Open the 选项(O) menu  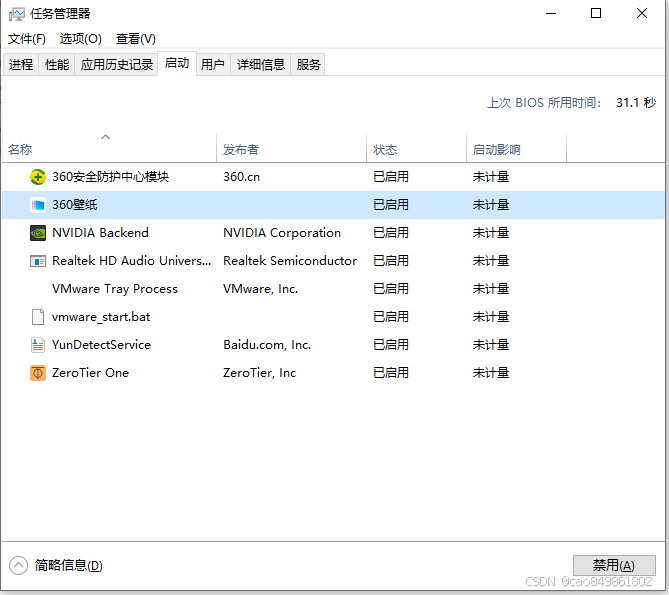click(80, 39)
